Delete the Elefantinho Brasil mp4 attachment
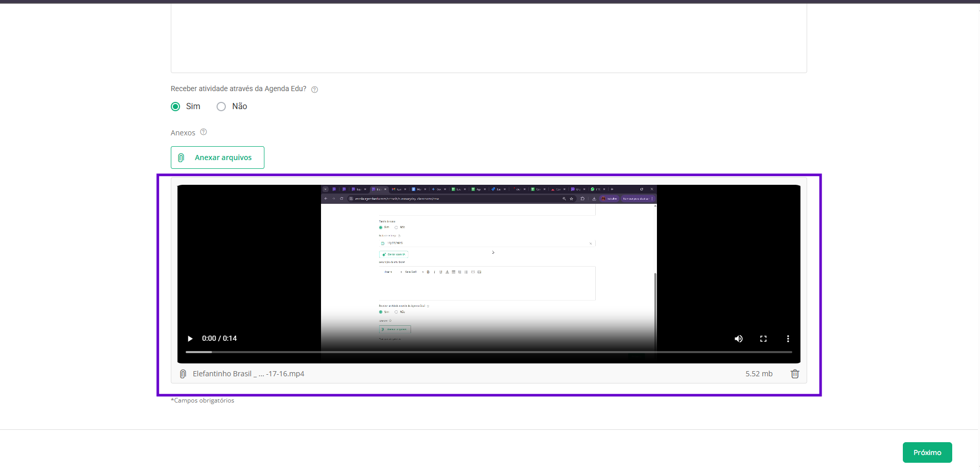The height and width of the screenshot is (471, 980). coord(795,374)
